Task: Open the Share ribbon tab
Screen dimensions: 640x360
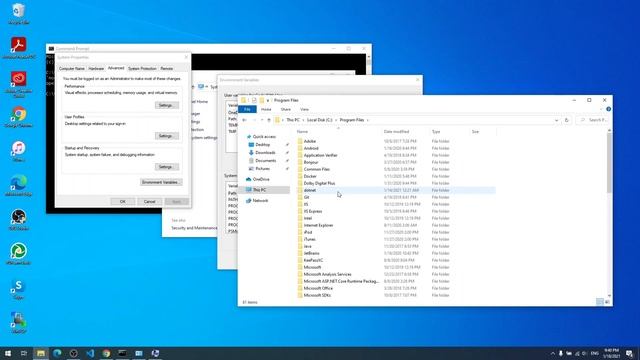Action: [286, 109]
